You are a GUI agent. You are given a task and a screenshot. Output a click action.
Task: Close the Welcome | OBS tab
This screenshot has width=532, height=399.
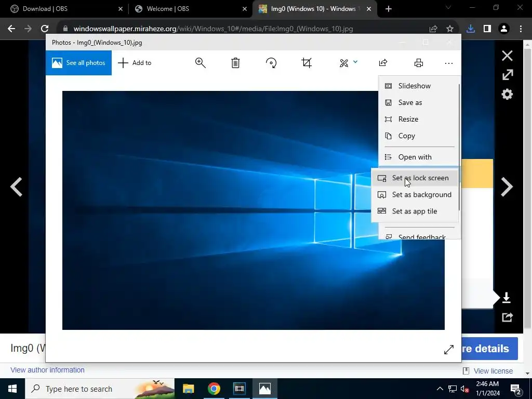(x=245, y=9)
